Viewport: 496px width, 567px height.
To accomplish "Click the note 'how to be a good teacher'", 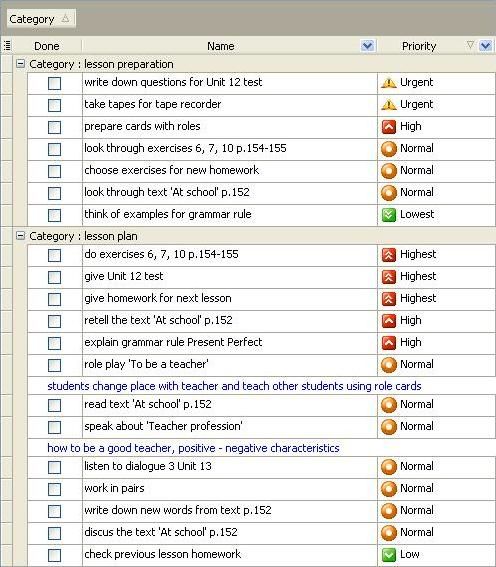I will (x=193, y=448).
